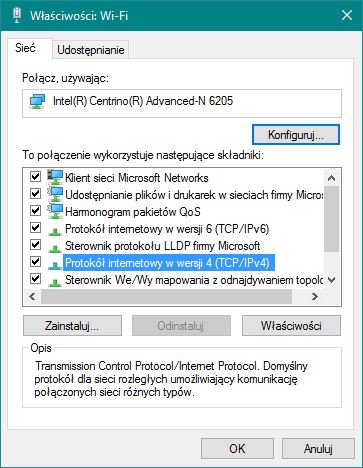Switch to the Udostępnianie tab

91,50
